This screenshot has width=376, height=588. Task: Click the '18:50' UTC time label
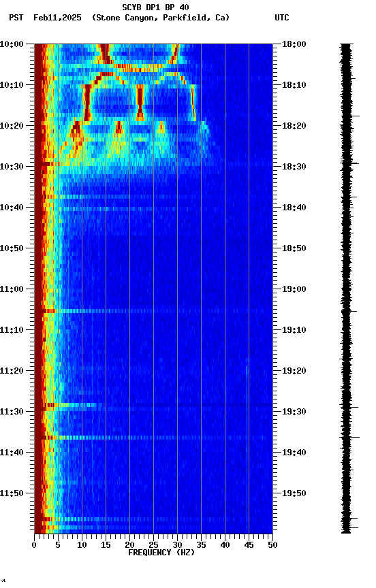tap(294, 248)
